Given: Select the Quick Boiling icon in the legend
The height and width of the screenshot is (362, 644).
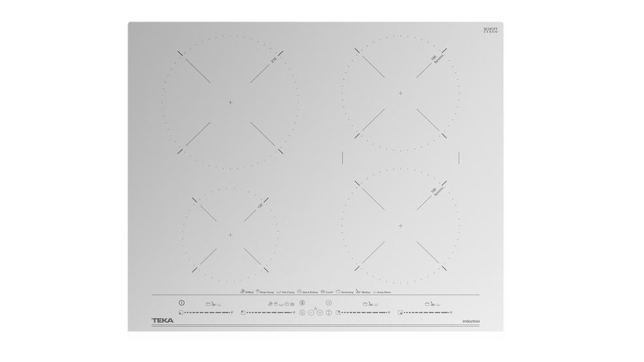Looking at the screenshot, I should pos(299,291).
